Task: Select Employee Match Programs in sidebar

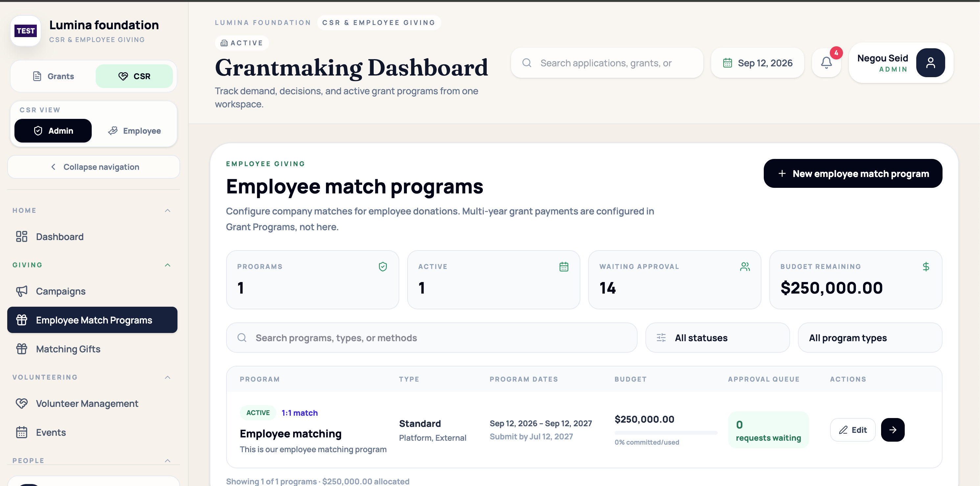Action: [x=92, y=320]
